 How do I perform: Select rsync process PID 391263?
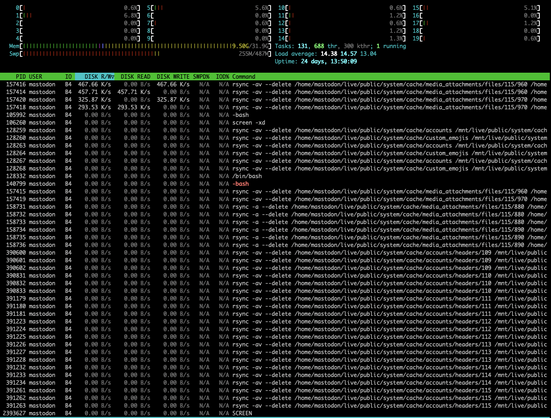coord(276,406)
